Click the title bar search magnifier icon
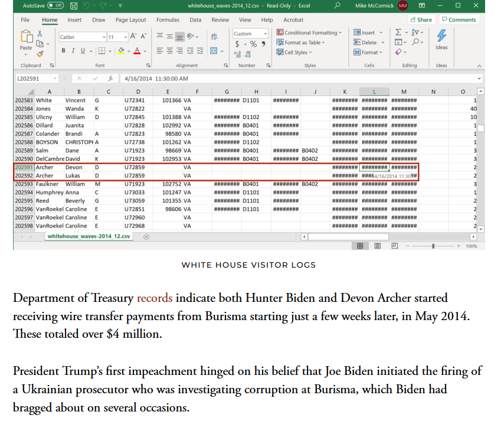Image resolution: width=504 pixels, height=428 pixels. [337, 5]
